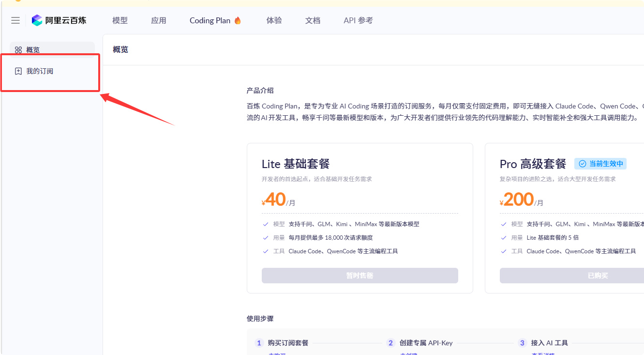This screenshot has height=355, width=644.
Task: Click the Alibaba Bailian logo icon
Action: coord(37,20)
